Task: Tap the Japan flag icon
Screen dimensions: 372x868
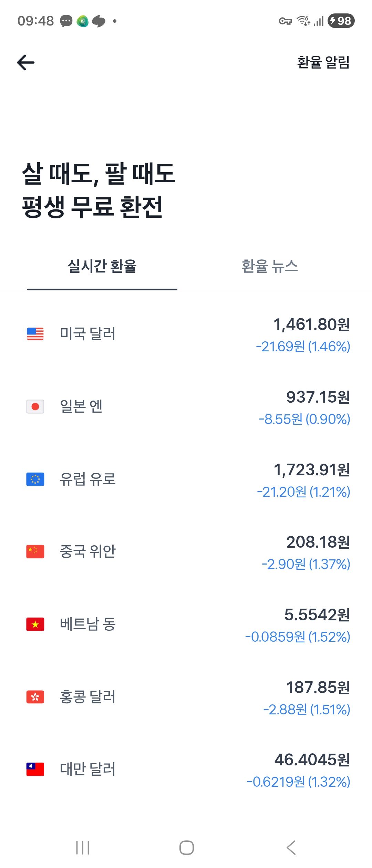Action: 35,406
